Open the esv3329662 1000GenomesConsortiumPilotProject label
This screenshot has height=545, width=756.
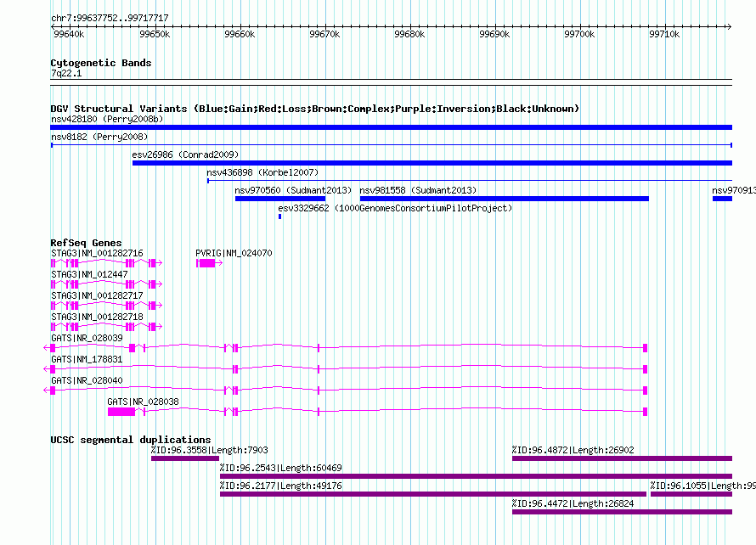[395, 208]
